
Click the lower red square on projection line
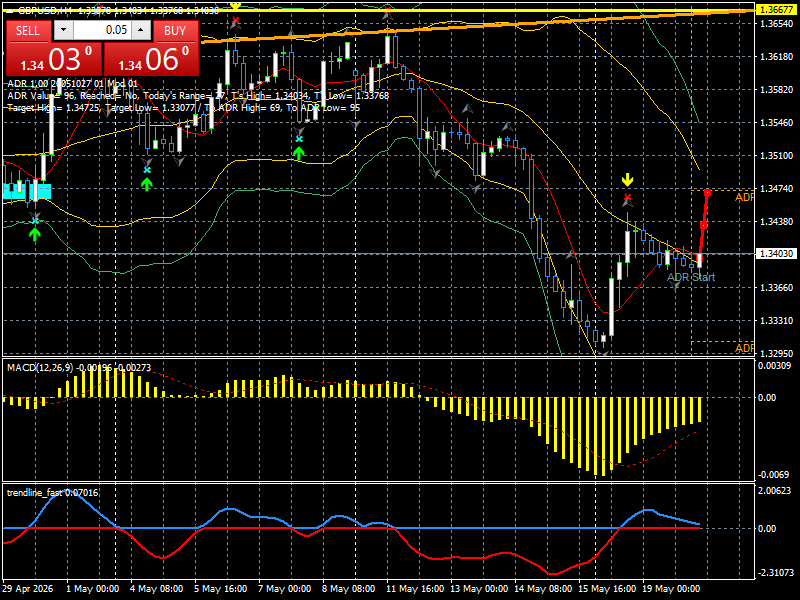click(x=704, y=226)
